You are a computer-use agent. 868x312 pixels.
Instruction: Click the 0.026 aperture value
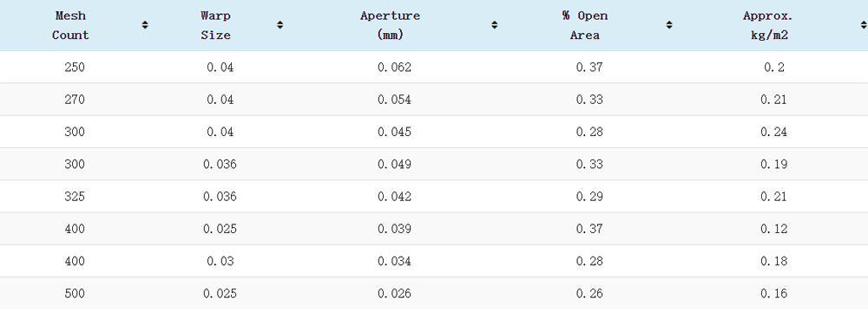tap(395, 293)
